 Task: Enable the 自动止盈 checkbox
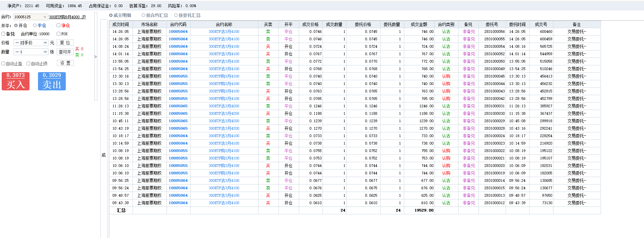(3, 64)
